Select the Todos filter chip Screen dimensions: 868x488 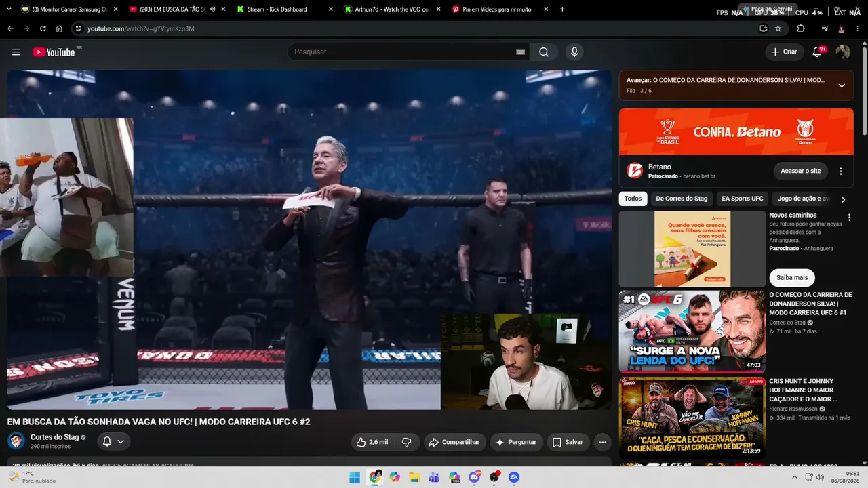(x=633, y=199)
